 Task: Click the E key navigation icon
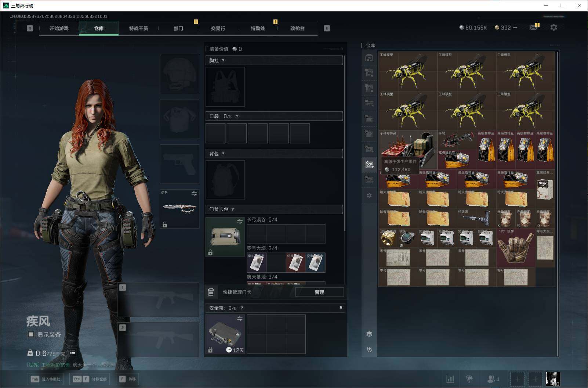click(327, 28)
